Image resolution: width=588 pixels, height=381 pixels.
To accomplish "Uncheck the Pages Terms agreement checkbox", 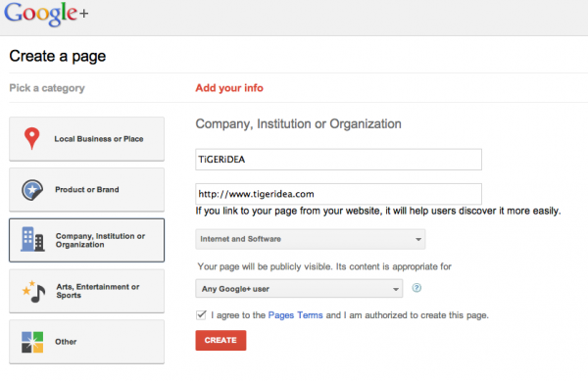I will point(201,314).
